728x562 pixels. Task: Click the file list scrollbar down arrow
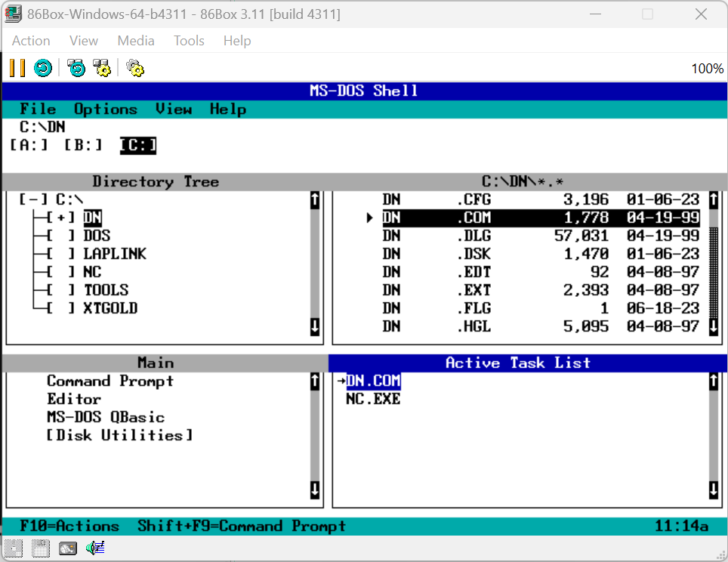click(x=712, y=324)
